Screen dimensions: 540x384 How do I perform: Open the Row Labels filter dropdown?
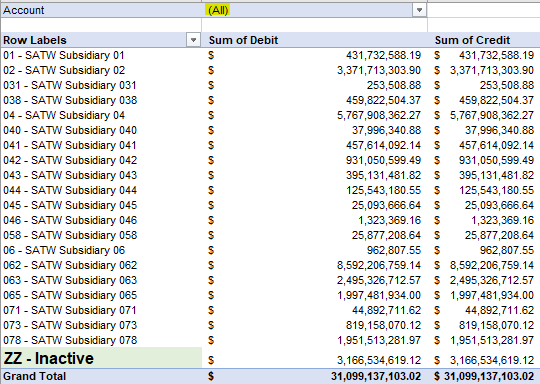coord(193,40)
